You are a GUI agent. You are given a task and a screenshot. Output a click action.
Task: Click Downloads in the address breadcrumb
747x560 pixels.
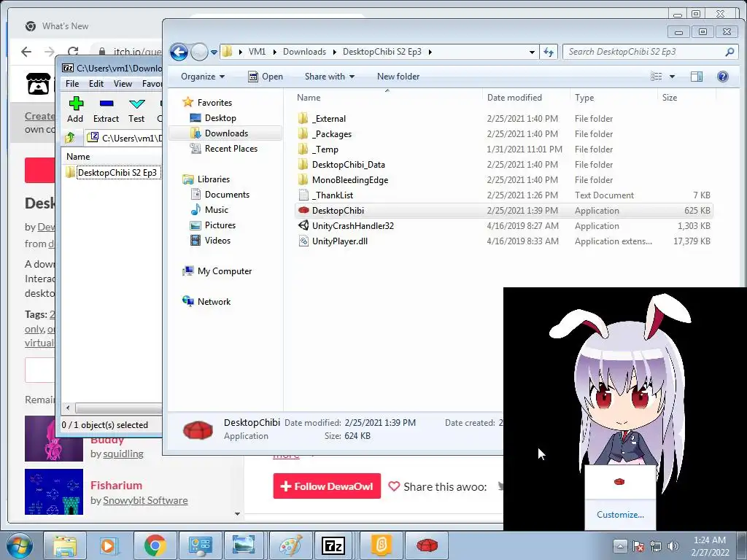point(304,52)
